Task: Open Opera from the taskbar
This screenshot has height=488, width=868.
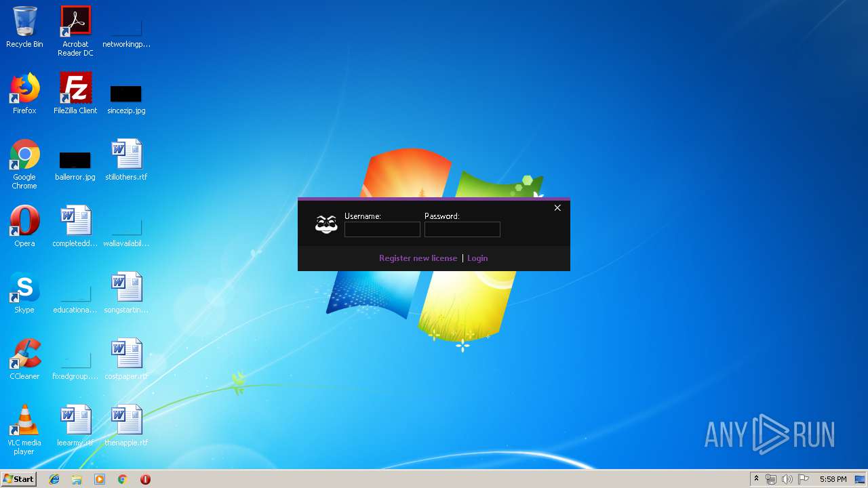Action: point(145,479)
